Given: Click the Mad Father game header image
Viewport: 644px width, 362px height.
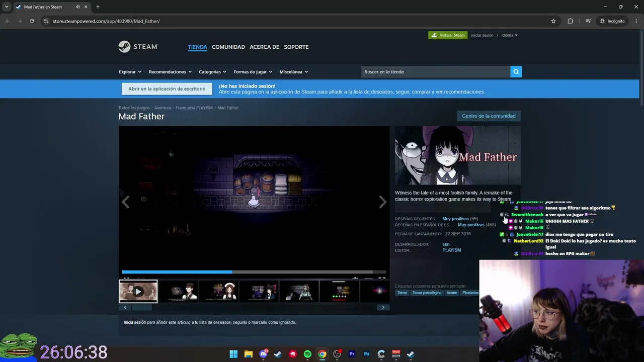Looking at the screenshot, I should [458, 155].
